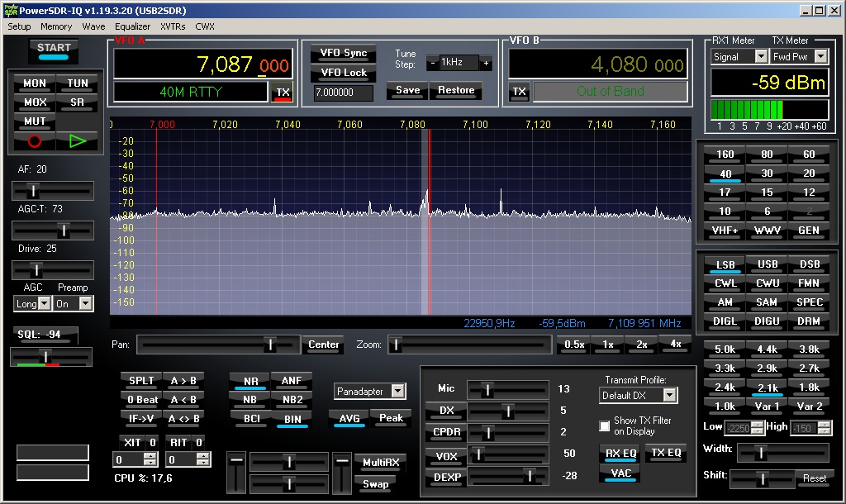Toggle the MUT mute button

click(35, 121)
